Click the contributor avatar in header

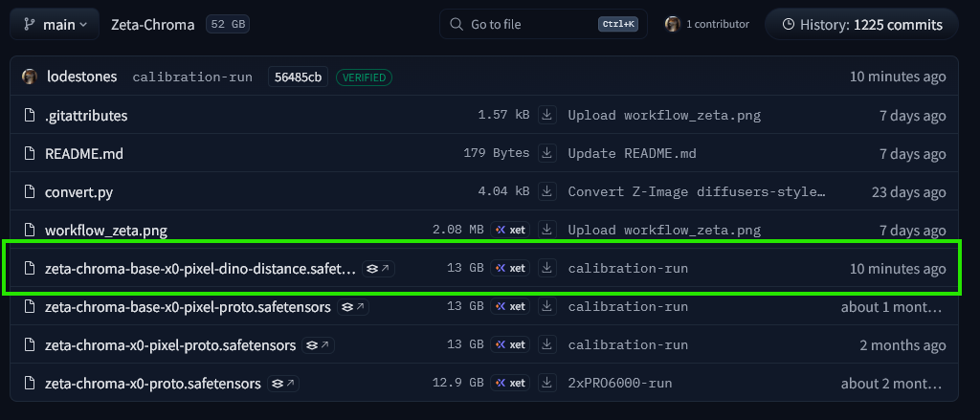[673, 24]
